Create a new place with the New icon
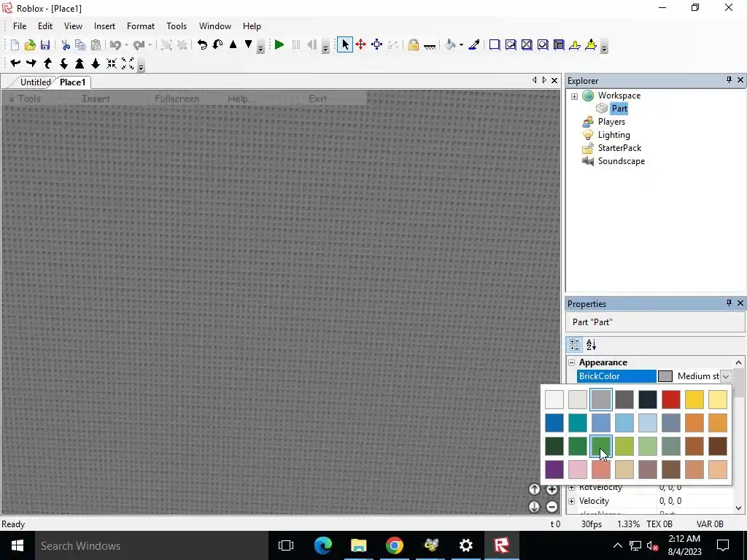 pyautogui.click(x=15, y=44)
